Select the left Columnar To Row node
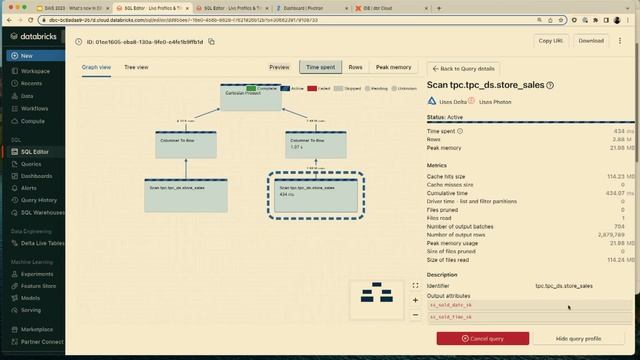The image size is (640, 360). 186,145
